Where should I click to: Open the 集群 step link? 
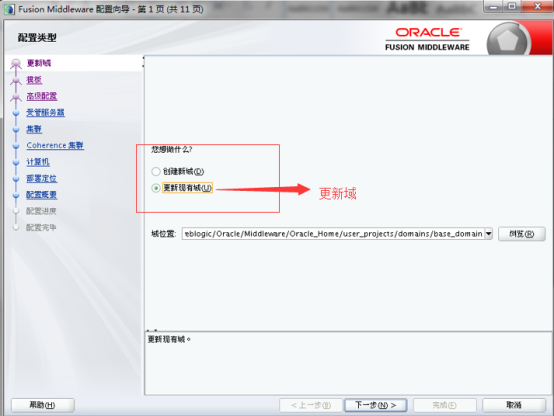tap(34, 129)
